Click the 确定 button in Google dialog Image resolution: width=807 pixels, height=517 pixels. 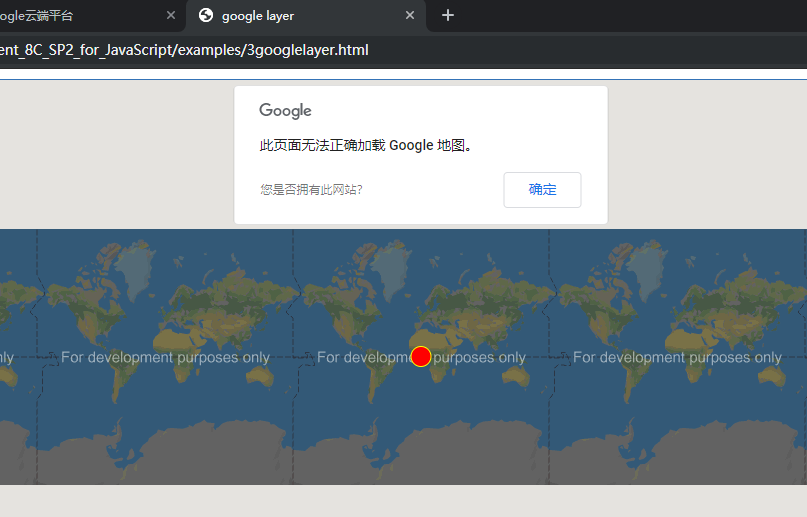[542, 190]
